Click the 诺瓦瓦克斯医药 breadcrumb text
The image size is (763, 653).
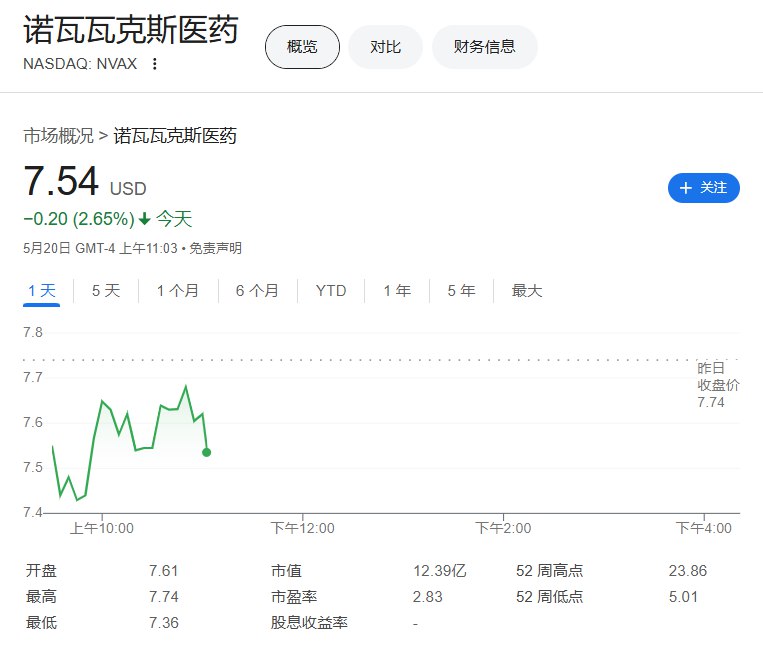click(175, 136)
